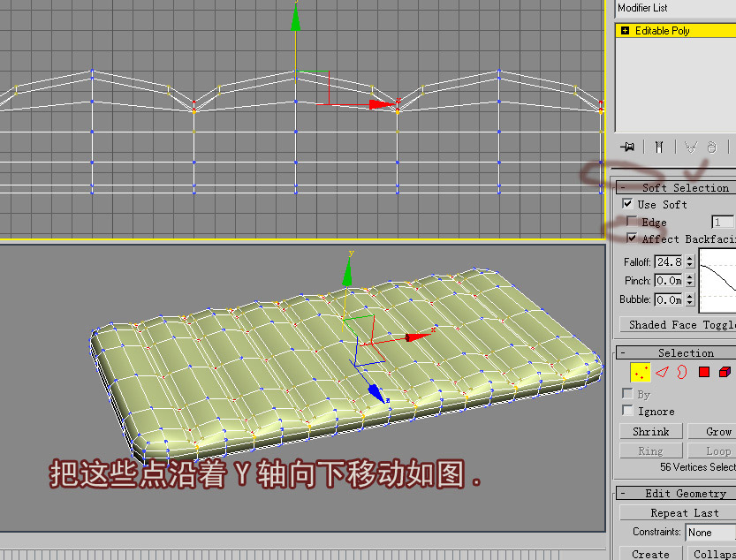This screenshot has height=560, width=736.
Task: Open the Constraints dropdown
Action: (710, 533)
